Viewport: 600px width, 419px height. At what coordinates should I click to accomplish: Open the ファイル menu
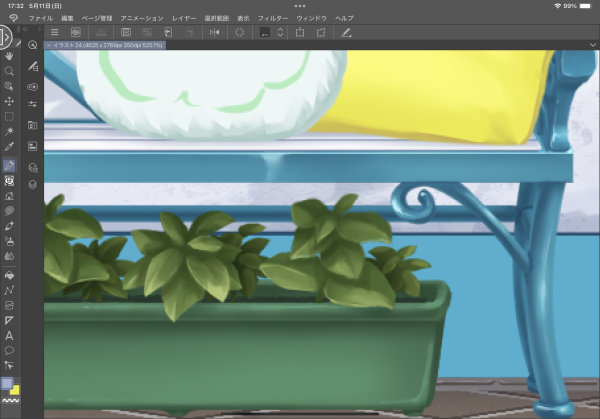41,19
